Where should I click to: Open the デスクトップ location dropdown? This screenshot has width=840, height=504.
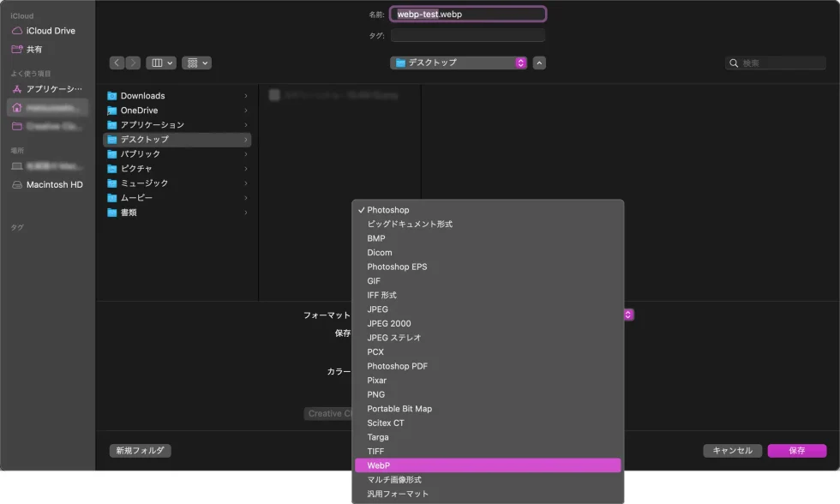[459, 63]
